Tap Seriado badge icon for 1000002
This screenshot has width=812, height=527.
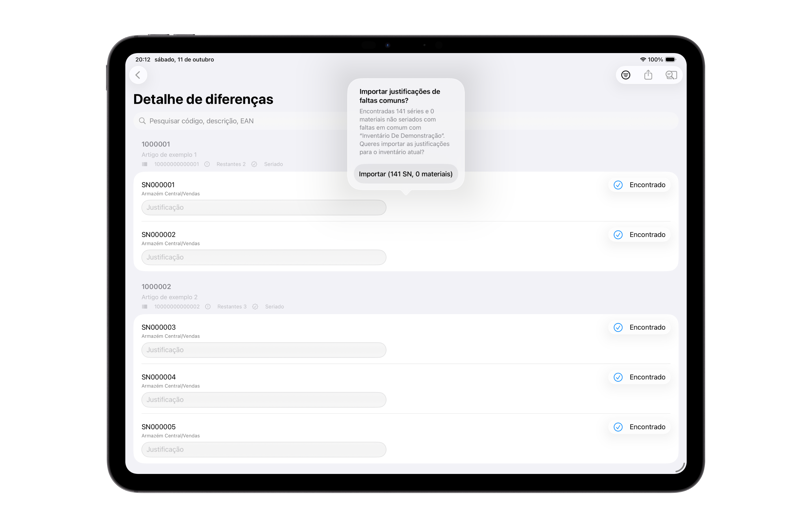tap(255, 307)
